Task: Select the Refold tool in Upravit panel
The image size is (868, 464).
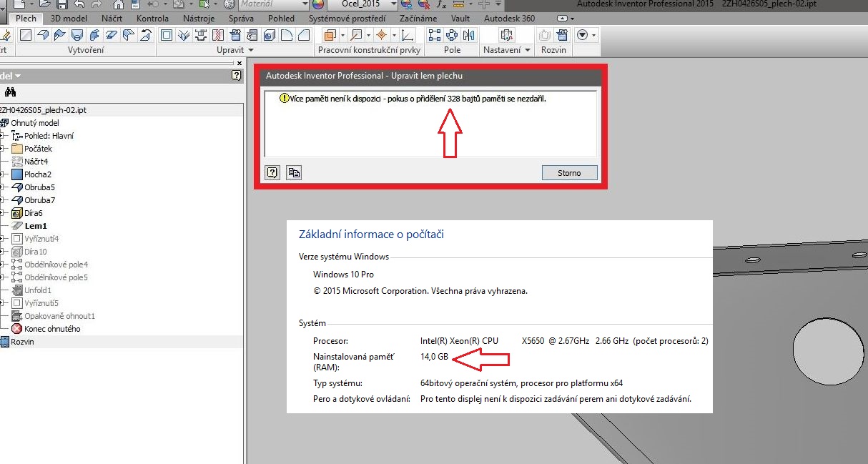Action: coord(252,35)
